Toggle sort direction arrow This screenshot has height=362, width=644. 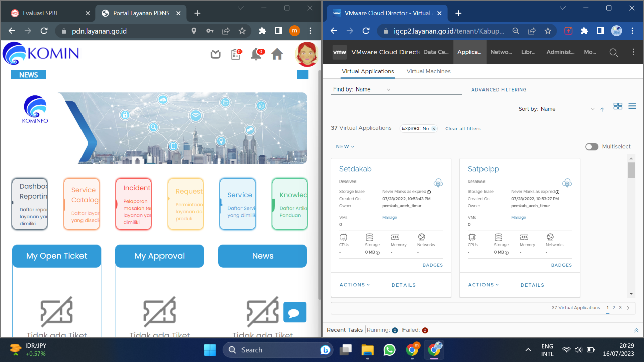(602, 109)
